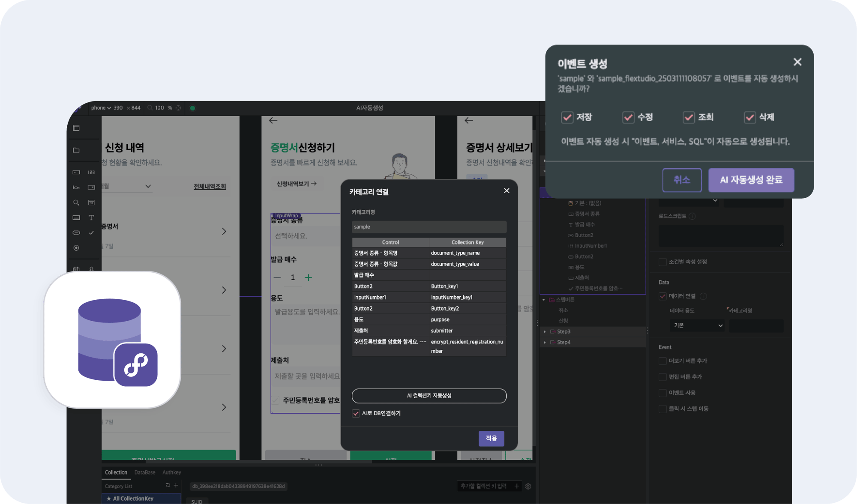Open the 기본 data usage dropdown
Image resolution: width=857 pixels, height=504 pixels.
(697, 325)
